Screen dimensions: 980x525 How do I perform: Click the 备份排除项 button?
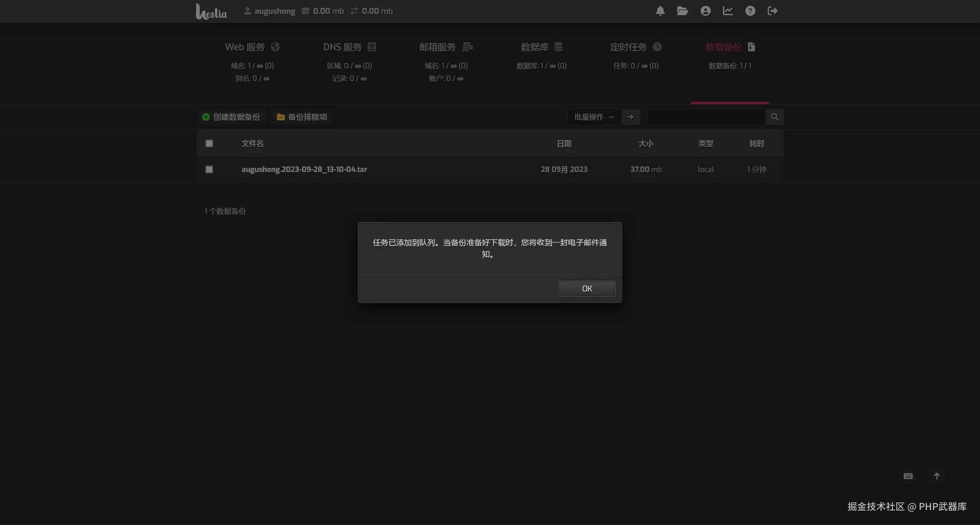(x=302, y=117)
